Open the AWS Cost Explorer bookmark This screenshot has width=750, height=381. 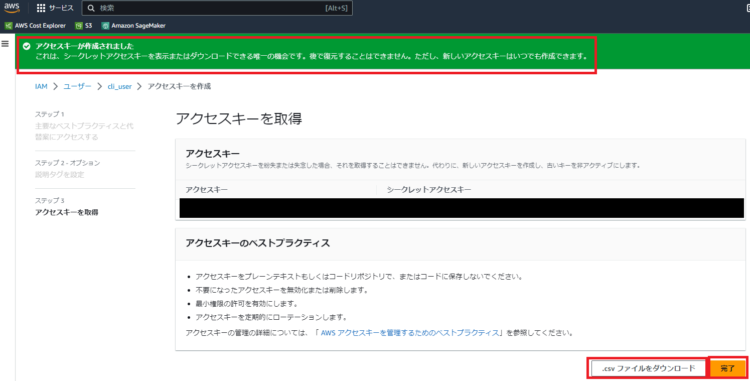(35, 26)
